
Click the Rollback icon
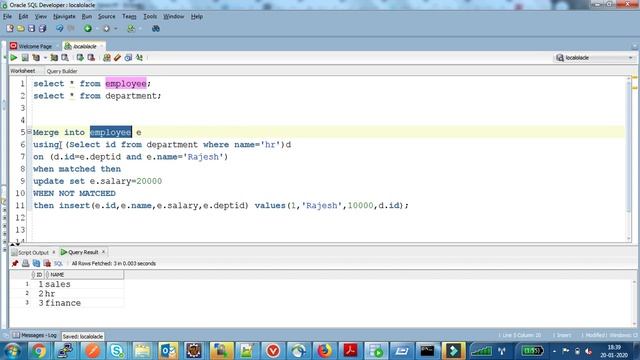[x=91, y=58]
